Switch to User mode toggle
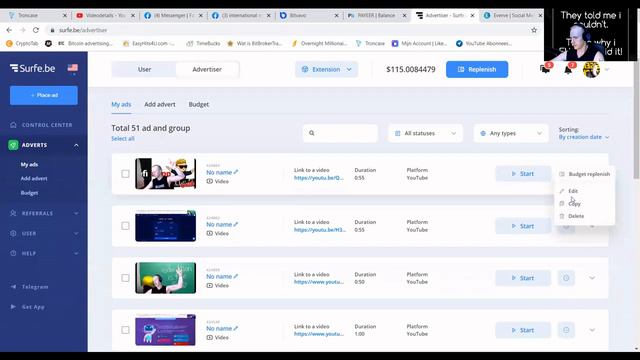The width and height of the screenshot is (640, 360). (x=144, y=69)
